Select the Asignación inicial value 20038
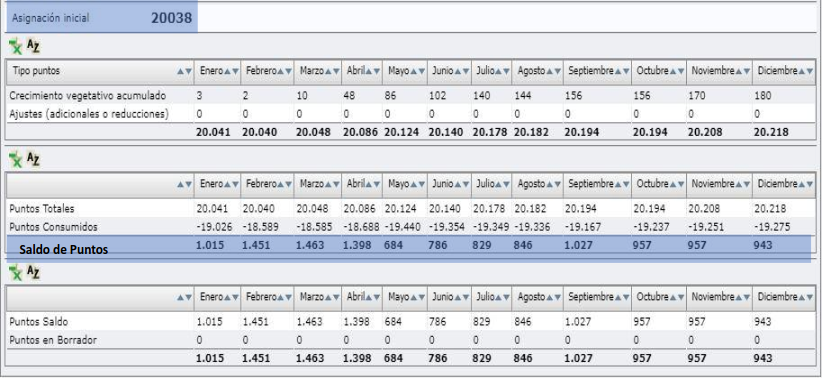The height and width of the screenshot is (381, 822). 171,18
